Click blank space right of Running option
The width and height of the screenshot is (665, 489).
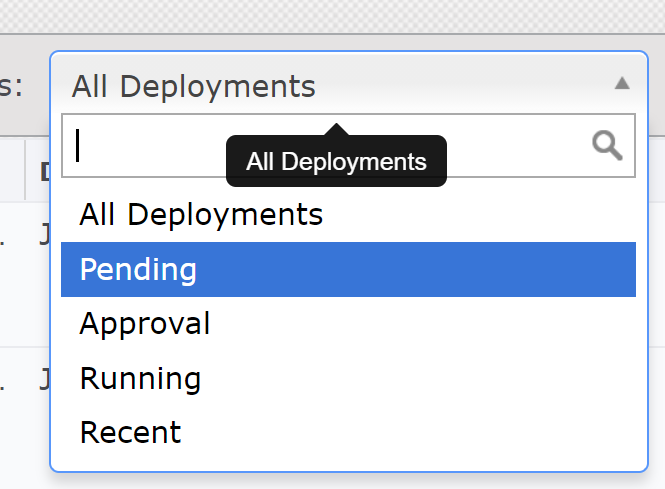click(x=450, y=379)
